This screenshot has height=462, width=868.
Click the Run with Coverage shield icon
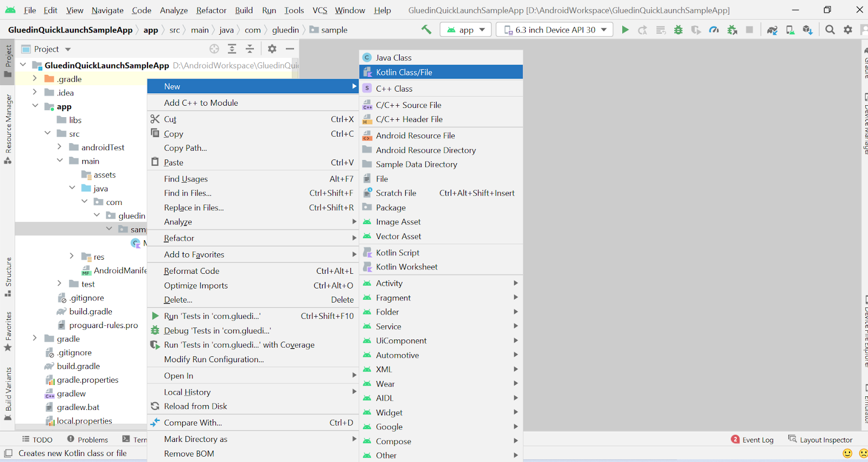pyautogui.click(x=696, y=30)
